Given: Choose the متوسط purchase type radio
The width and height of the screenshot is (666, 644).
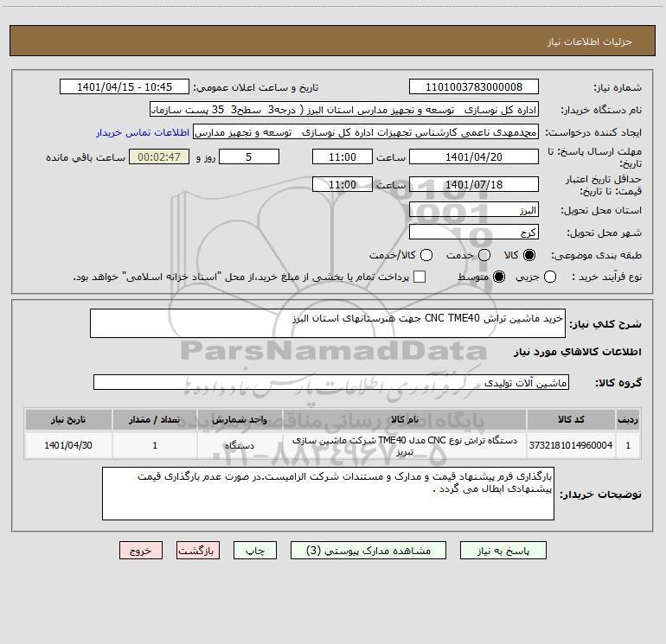Looking at the screenshot, I should (499, 277).
